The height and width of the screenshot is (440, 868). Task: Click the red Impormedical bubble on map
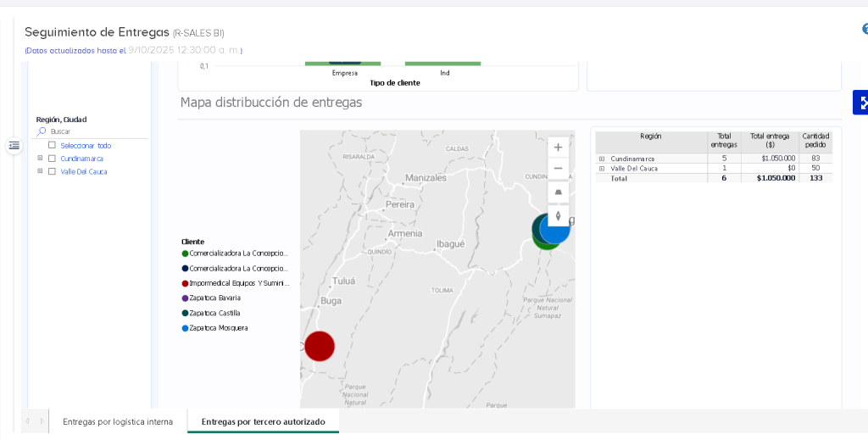tap(320, 347)
